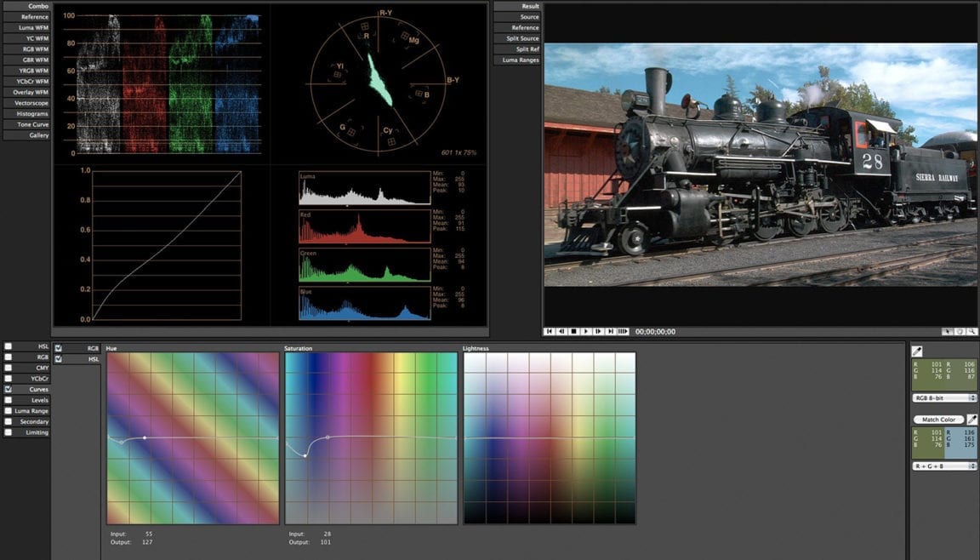Enable the CMY correction checkbox
980x560 pixels.
tap(9, 368)
